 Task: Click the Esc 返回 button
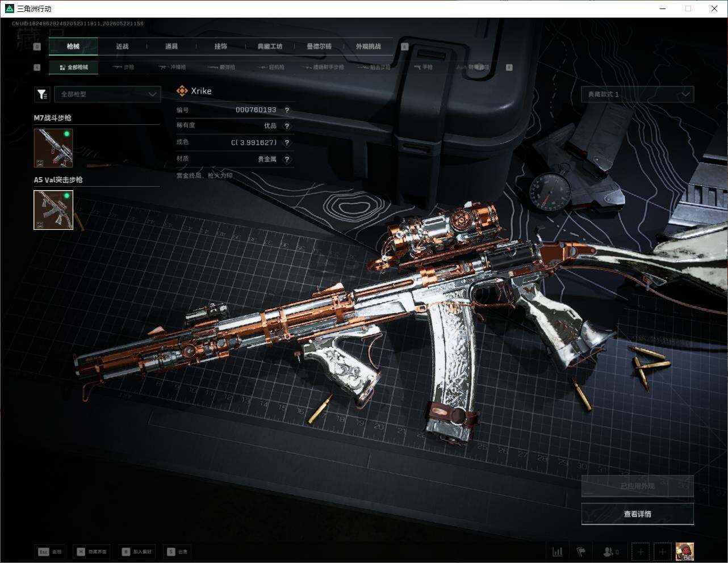point(50,552)
